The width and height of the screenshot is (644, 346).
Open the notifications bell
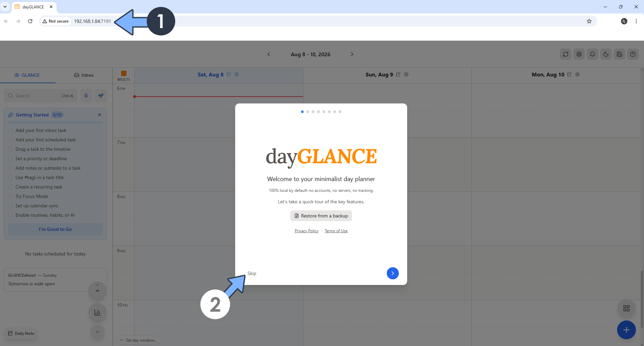593,54
